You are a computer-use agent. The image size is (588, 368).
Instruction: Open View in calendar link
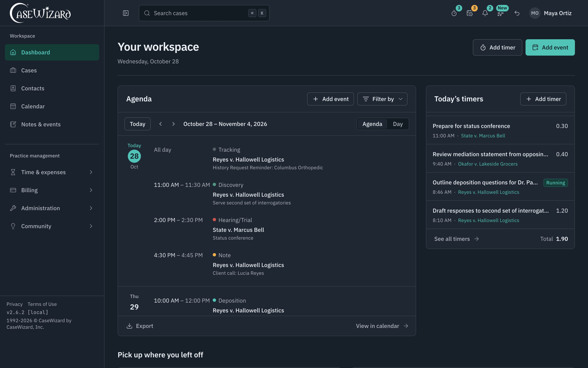[x=382, y=326]
